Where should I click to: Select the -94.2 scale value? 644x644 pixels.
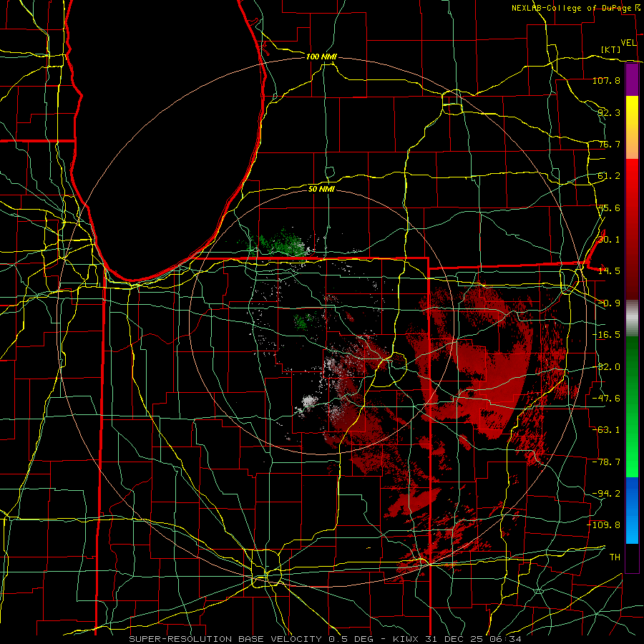click(606, 493)
